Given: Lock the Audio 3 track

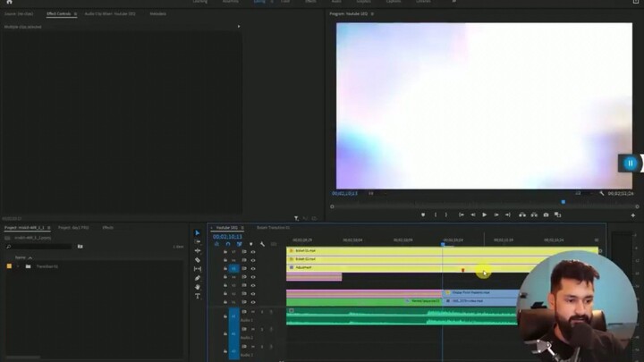Looking at the screenshot, I should point(225,351).
